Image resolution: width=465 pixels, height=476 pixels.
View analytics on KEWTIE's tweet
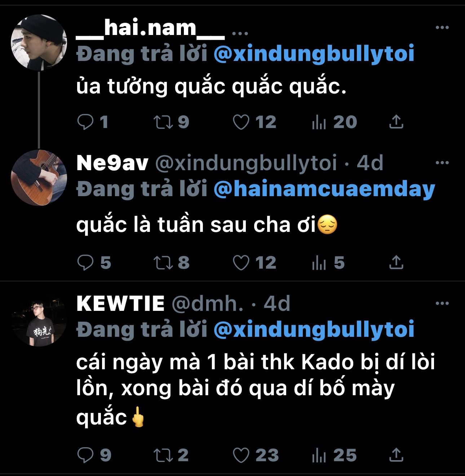pos(319,455)
